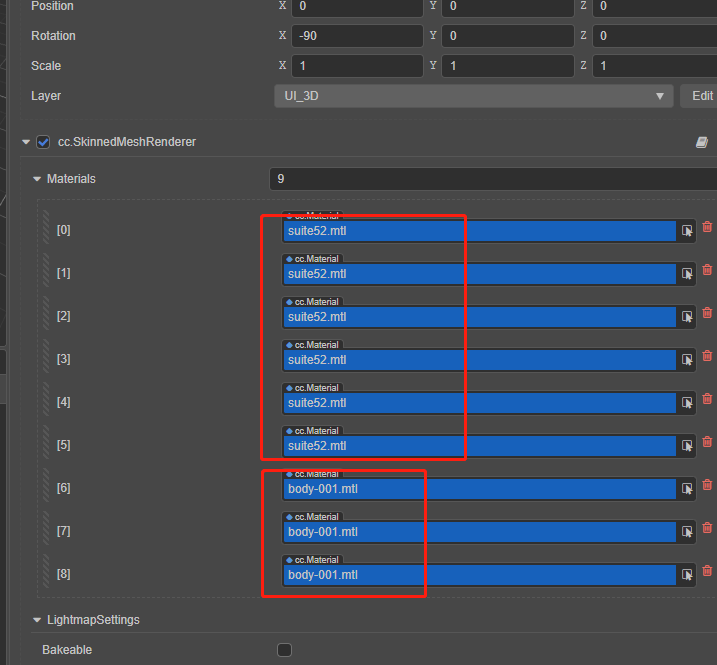This screenshot has width=717, height=665.
Task: Enable the Bakeable checkbox
Action: coord(284,650)
